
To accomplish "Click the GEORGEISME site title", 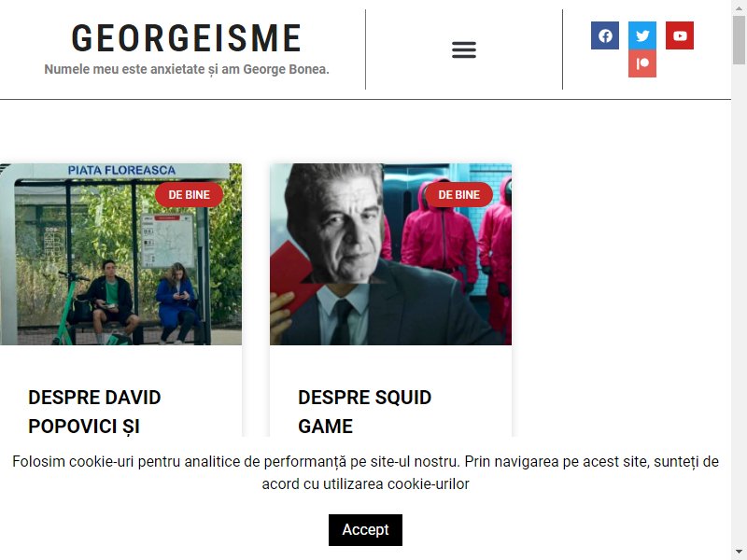I will (186, 38).
